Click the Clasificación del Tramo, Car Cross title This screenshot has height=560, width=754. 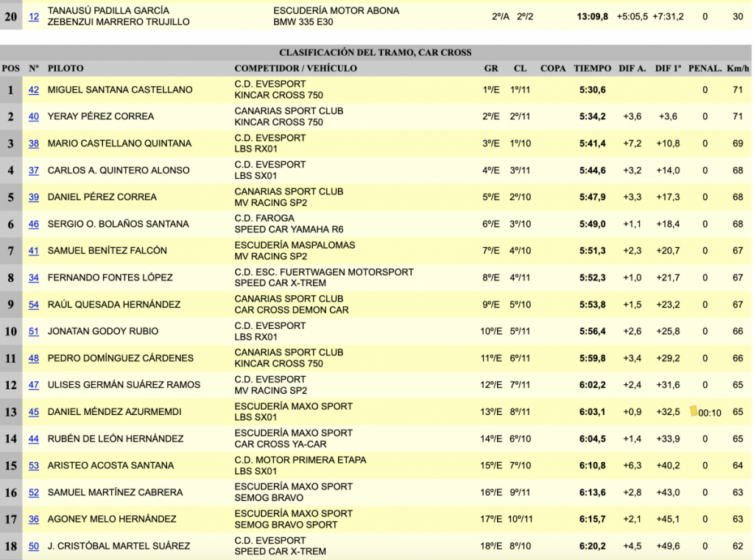376,53
